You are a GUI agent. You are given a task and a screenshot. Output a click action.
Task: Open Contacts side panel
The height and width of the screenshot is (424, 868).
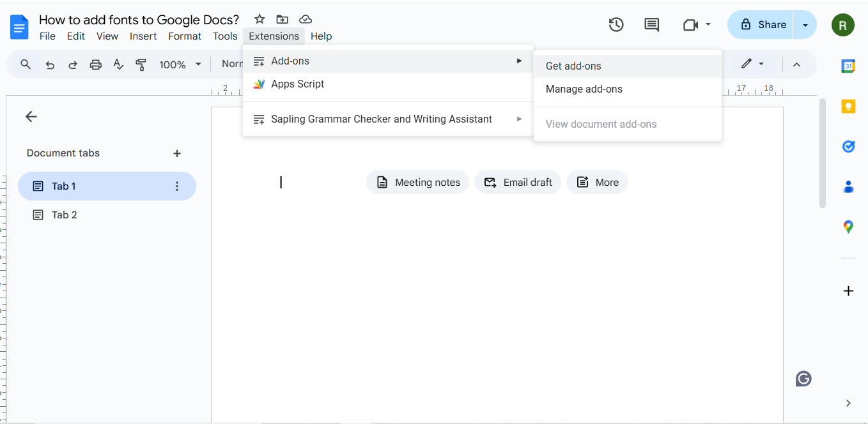pyautogui.click(x=848, y=186)
